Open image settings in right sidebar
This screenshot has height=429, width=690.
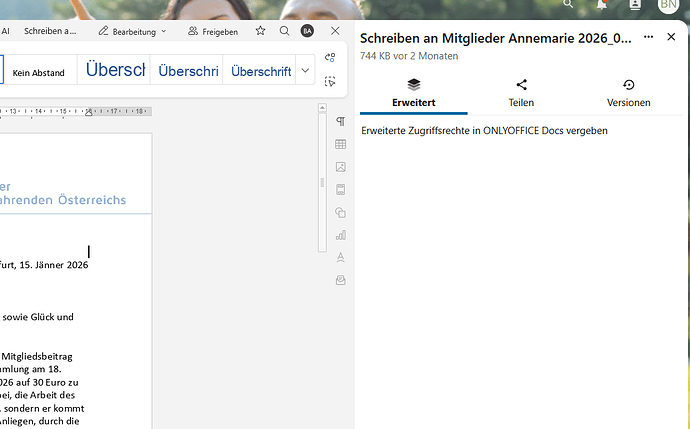(x=340, y=167)
